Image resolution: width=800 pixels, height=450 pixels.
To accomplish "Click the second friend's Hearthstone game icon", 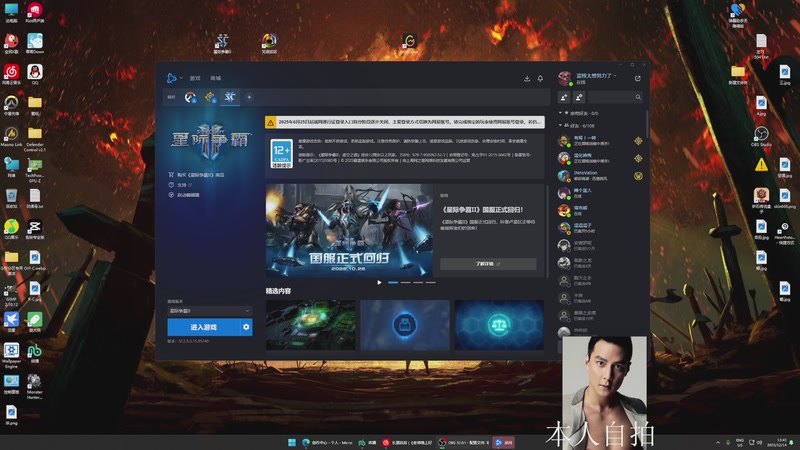I will tap(638, 158).
